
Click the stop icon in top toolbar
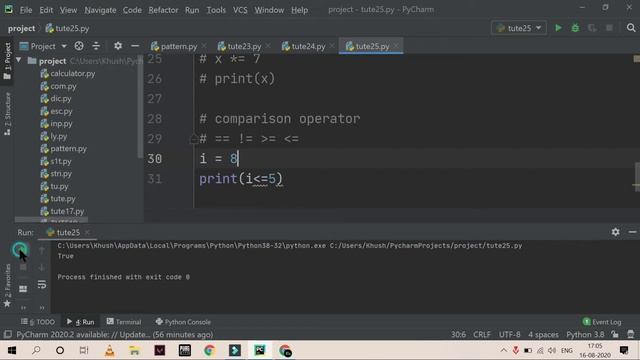point(609,28)
